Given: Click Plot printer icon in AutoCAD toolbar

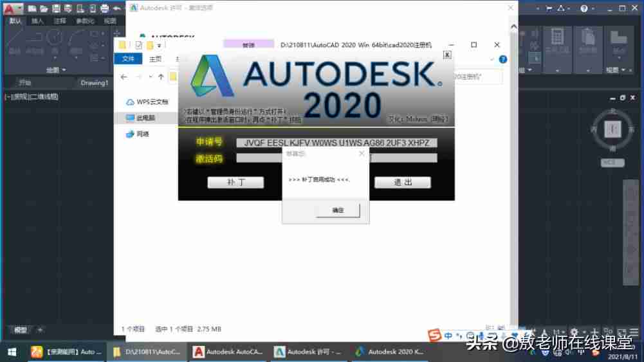Looking at the screenshot, I should (x=105, y=8).
